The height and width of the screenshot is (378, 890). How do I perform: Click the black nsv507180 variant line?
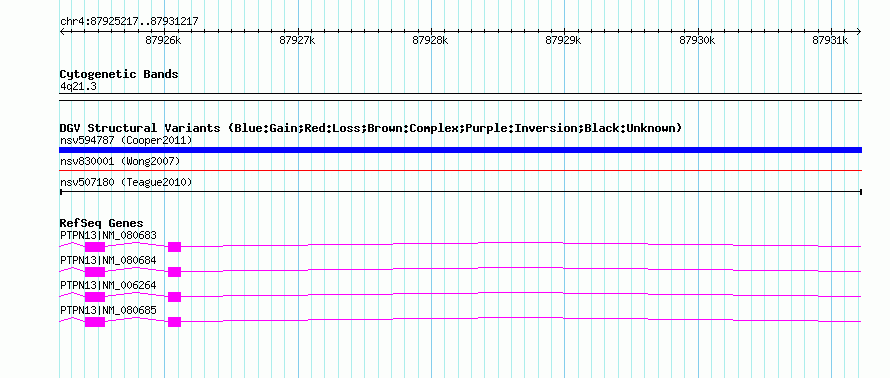(x=460, y=192)
